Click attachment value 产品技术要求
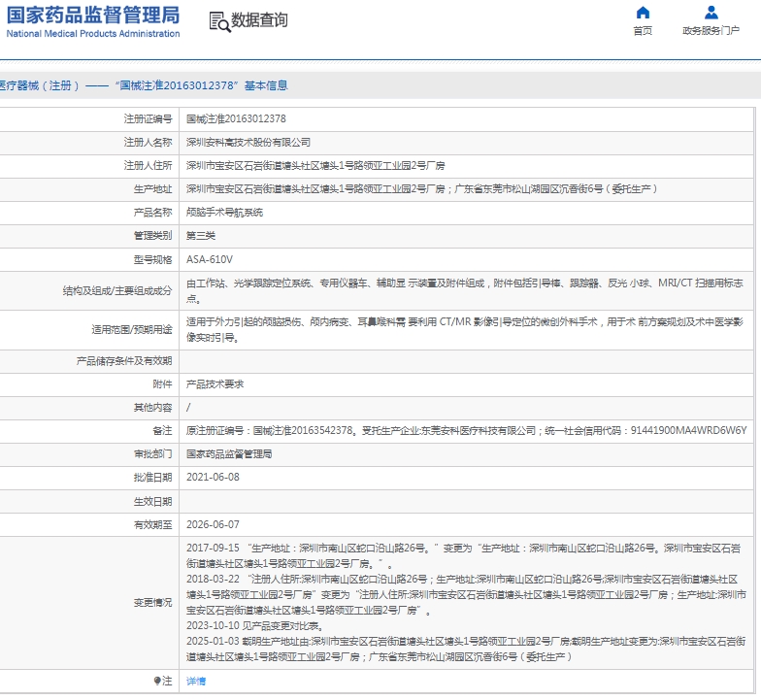 (x=215, y=384)
